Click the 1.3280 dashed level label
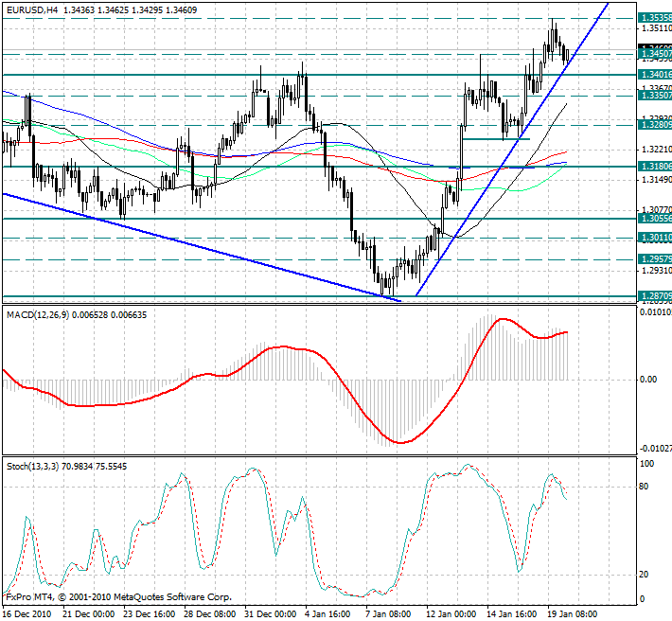The width and height of the screenshot is (672, 621). (x=655, y=124)
